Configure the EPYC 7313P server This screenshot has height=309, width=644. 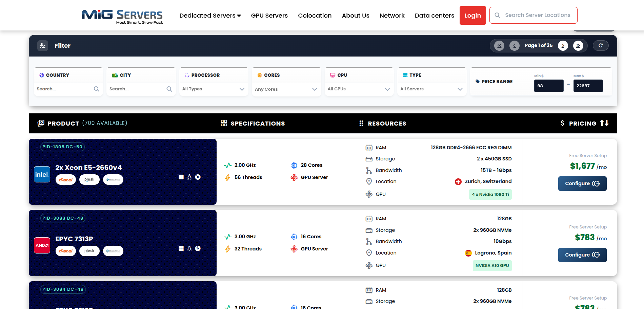(x=582, y=255)
